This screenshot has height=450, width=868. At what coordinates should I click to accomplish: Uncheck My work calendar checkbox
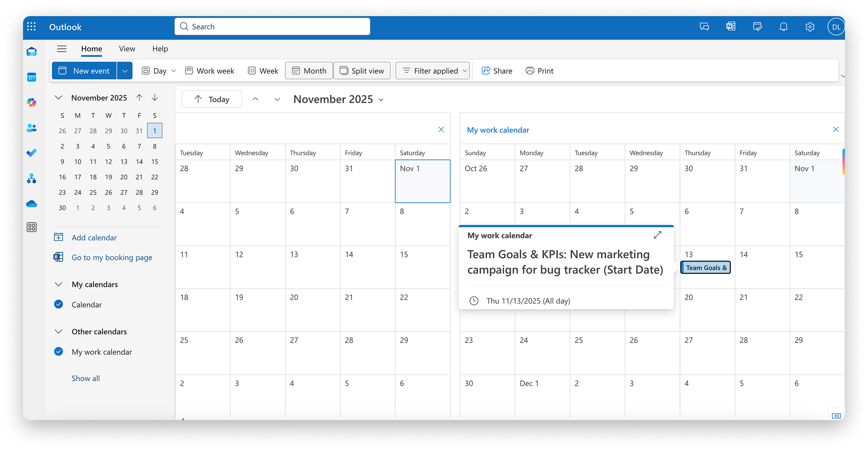(x=59, y=352)
